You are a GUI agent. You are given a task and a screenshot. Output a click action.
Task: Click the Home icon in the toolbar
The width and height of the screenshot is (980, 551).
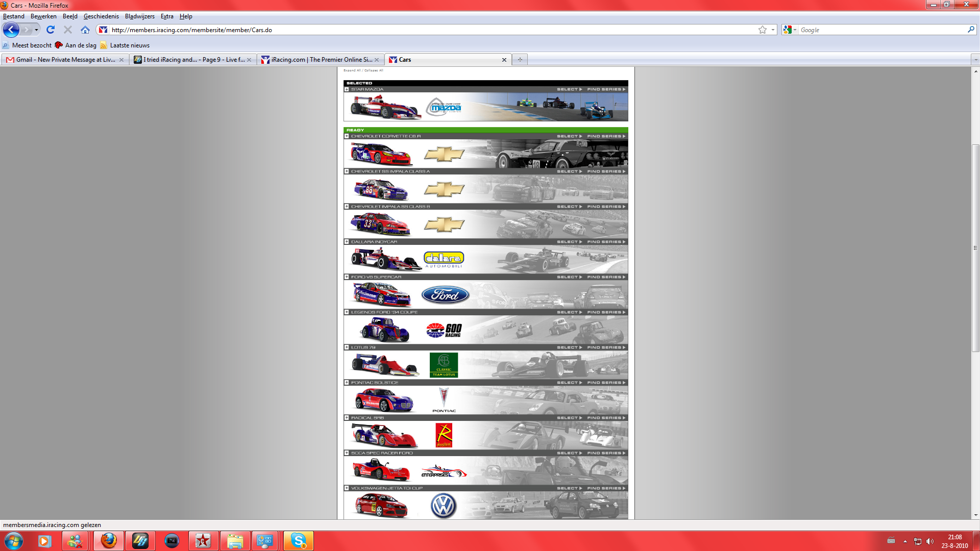85,30
